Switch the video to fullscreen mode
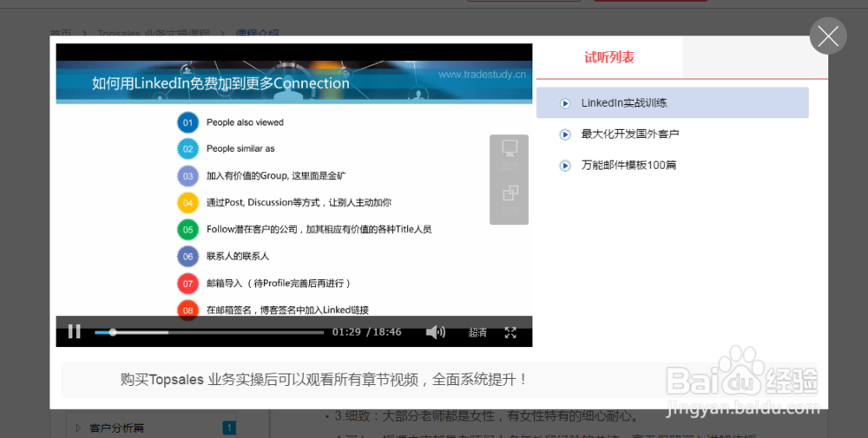The height and width of the screenshot is (438, 868). [x=510, y=332]
